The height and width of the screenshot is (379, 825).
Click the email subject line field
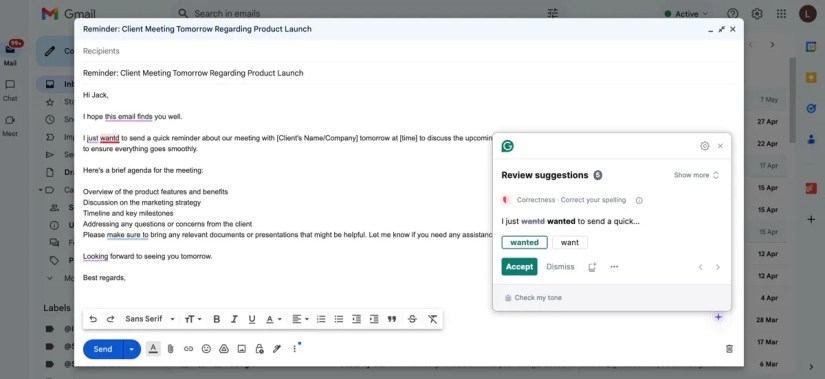408,73
